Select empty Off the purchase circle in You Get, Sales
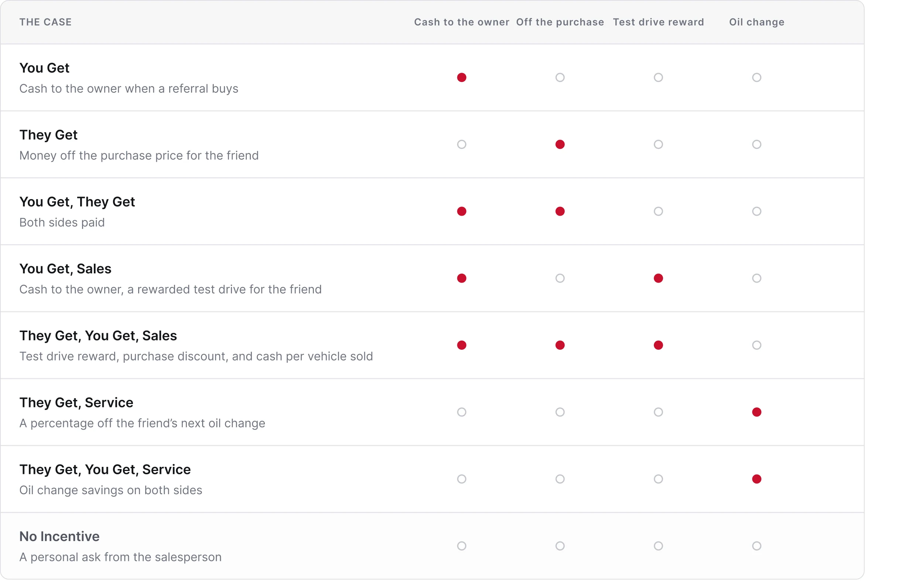 pos(560,278)
